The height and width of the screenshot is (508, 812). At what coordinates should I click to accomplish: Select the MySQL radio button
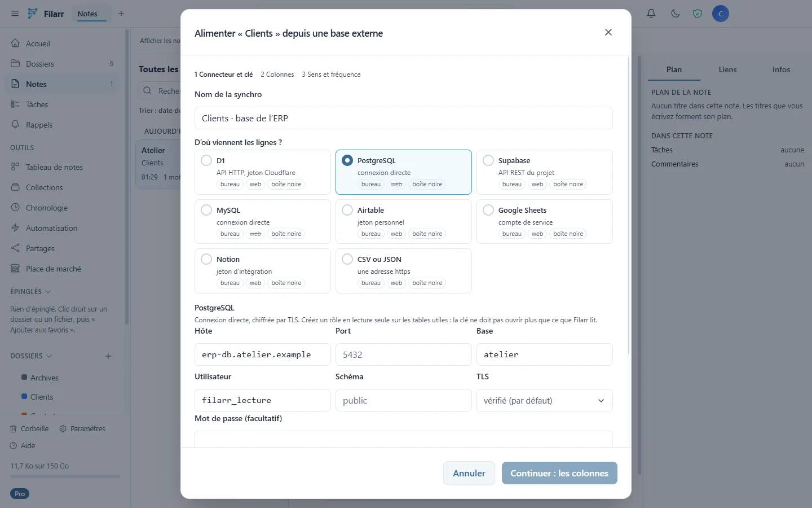[x=206, y=210]
